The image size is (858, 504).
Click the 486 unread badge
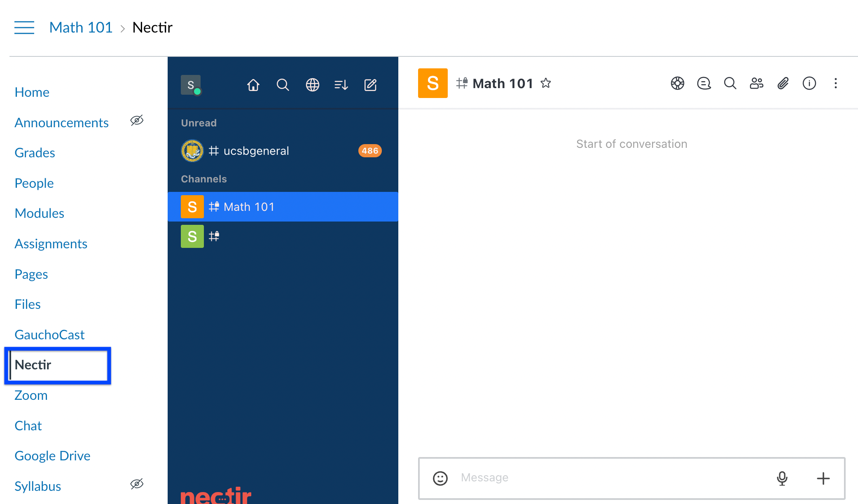[370, 151]
